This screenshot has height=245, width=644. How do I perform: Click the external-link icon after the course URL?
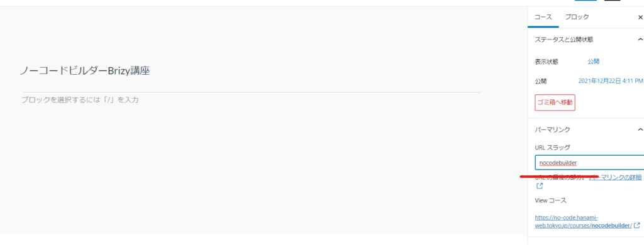(636, 226)
